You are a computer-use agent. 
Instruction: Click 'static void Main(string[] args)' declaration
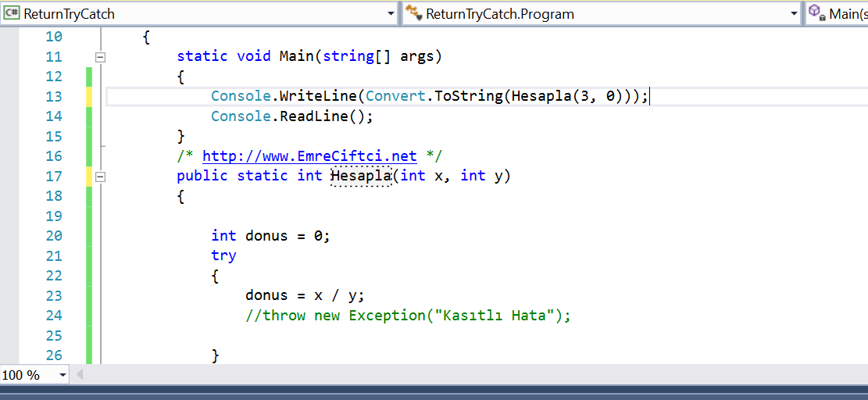(x=309, y=56)
